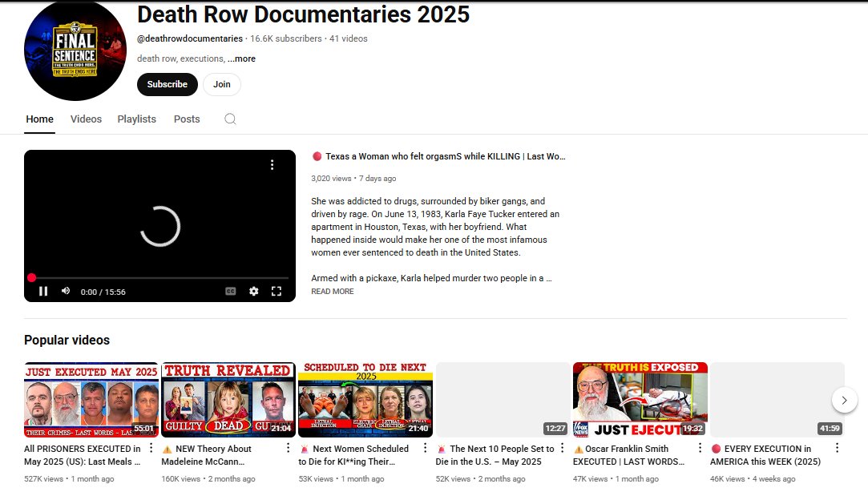868x500 pixels.
Task: Open options for Oscar Franklin Smith video
Action: tap(700, 448)
